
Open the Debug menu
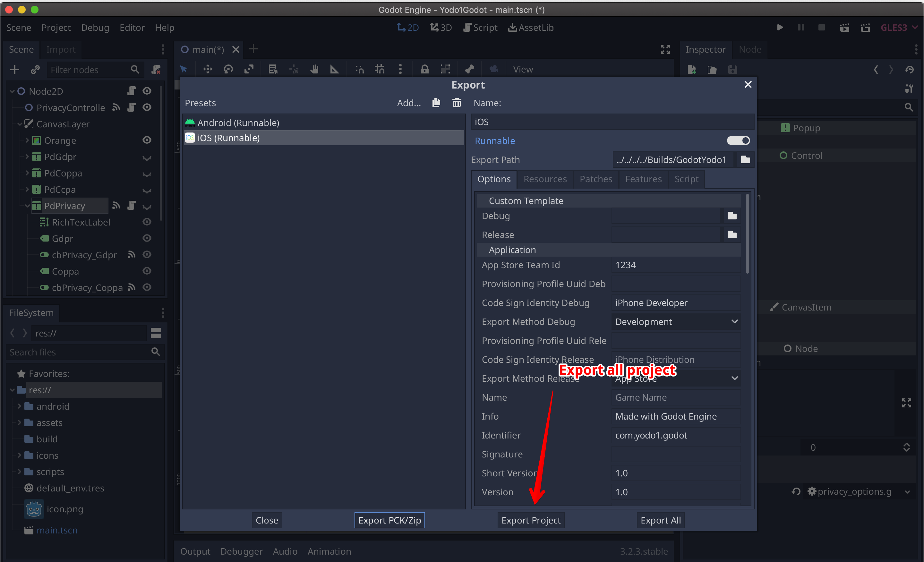point(95,27)
